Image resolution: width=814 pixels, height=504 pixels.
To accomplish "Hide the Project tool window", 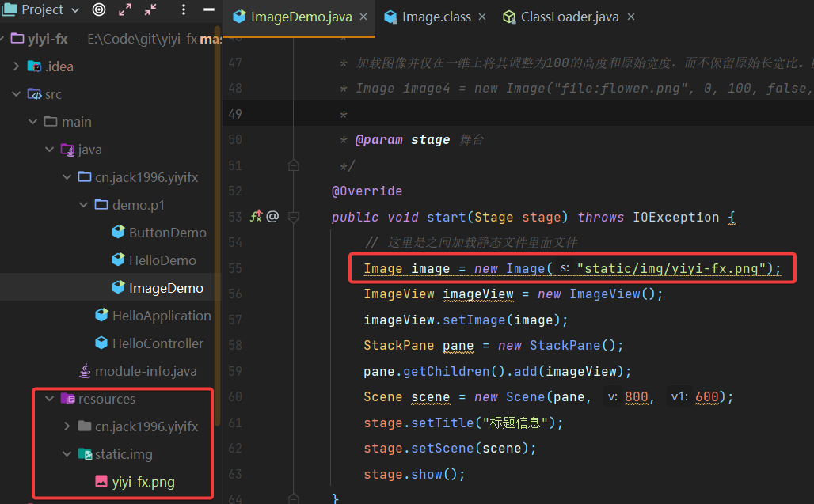I will coord(209,9).
